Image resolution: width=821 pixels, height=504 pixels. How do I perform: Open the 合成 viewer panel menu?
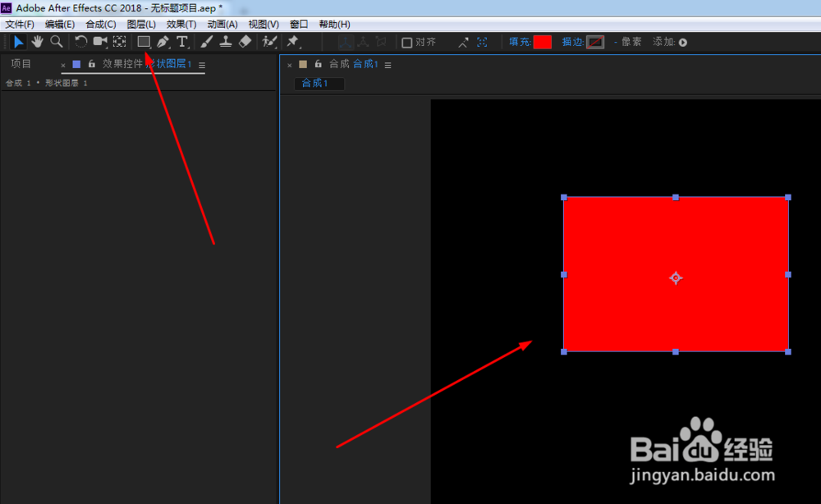388,65
